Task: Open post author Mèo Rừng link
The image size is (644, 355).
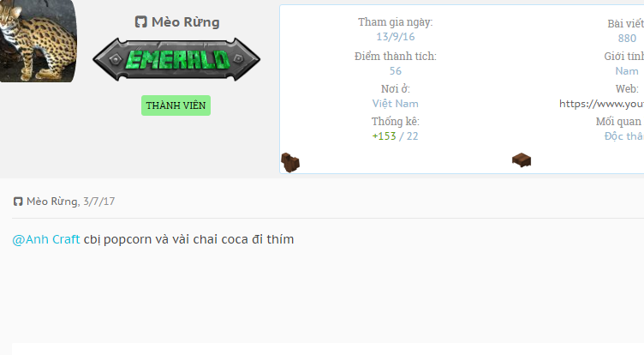Action: [51, 202]
